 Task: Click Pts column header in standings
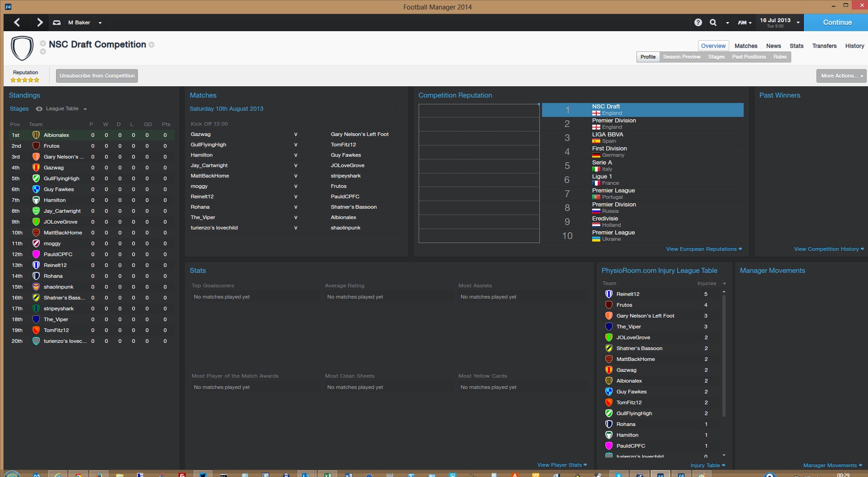click(166, 124)
